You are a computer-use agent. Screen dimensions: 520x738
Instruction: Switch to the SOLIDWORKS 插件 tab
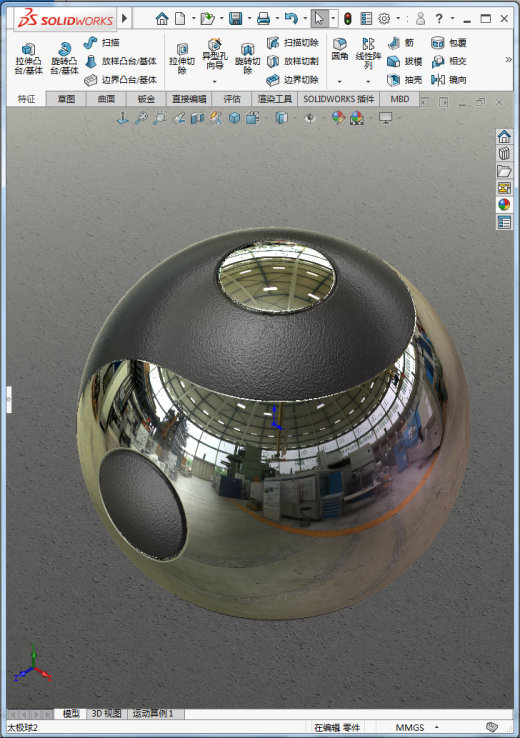[x=338, y=99]
